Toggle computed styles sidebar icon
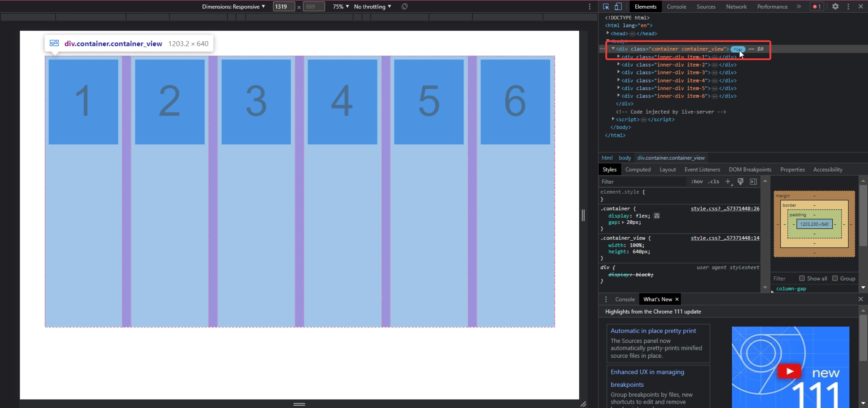The width and height of the screenshot is (868, 408). click(x=753, y=181)
